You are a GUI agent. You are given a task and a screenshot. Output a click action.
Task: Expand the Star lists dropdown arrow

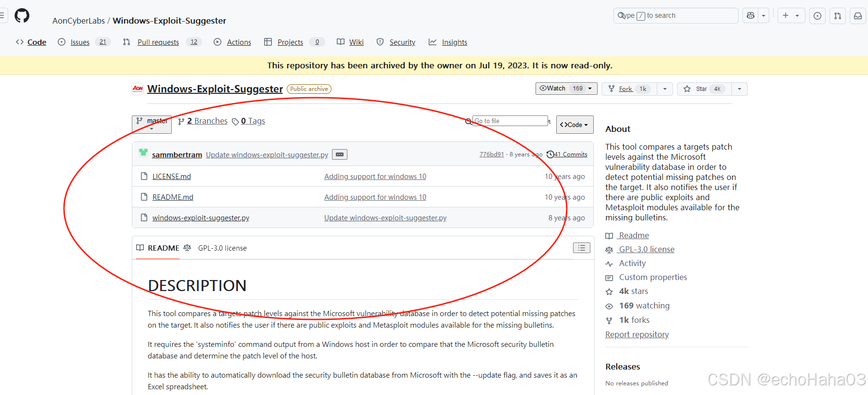click(740, 89)
